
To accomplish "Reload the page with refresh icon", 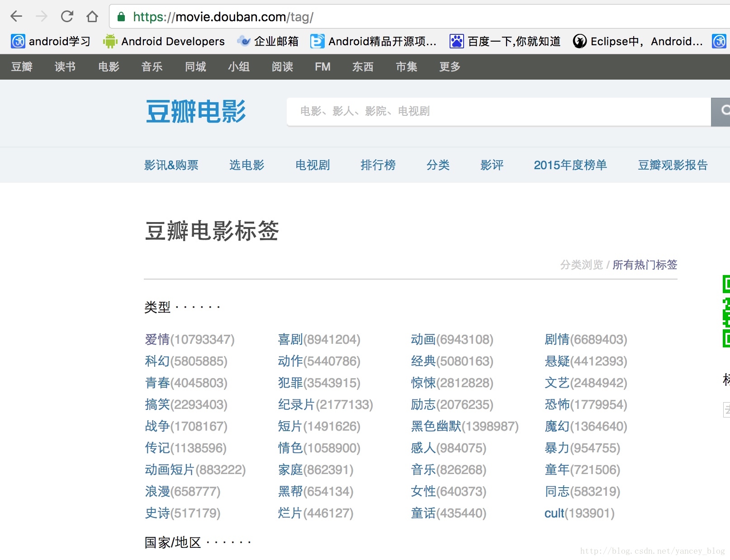I will click(x=67, y=17).
